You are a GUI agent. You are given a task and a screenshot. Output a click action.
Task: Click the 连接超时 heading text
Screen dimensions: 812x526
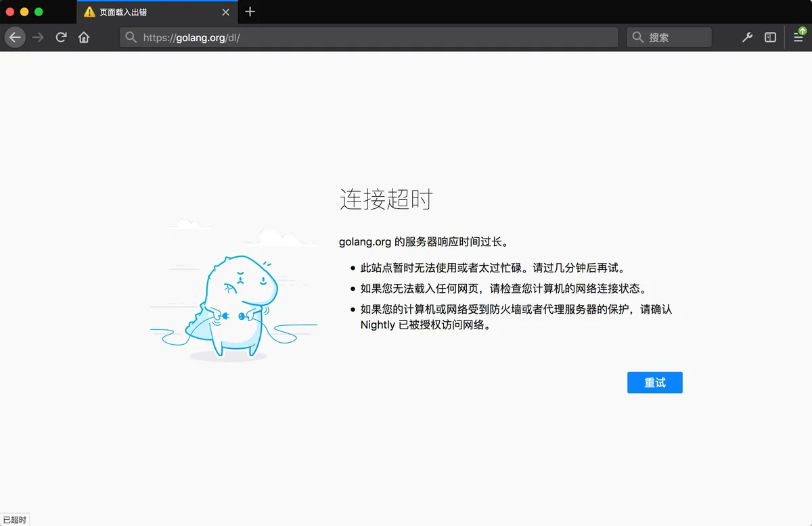[x=386, y=199]
